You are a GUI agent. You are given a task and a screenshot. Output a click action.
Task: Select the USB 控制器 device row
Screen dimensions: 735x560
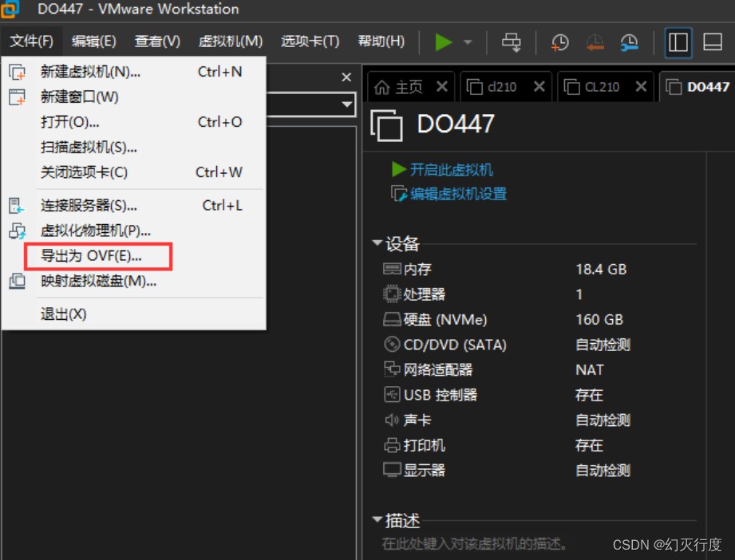click(539, 395)
